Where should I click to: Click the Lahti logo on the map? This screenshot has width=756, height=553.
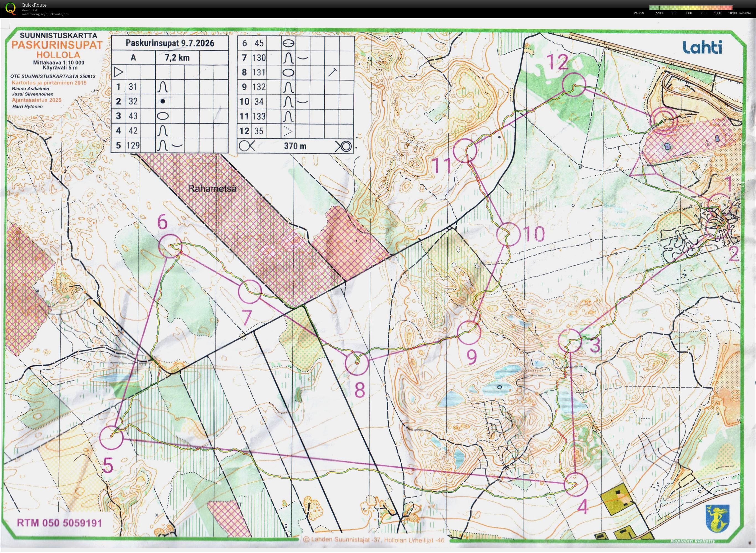702,47
